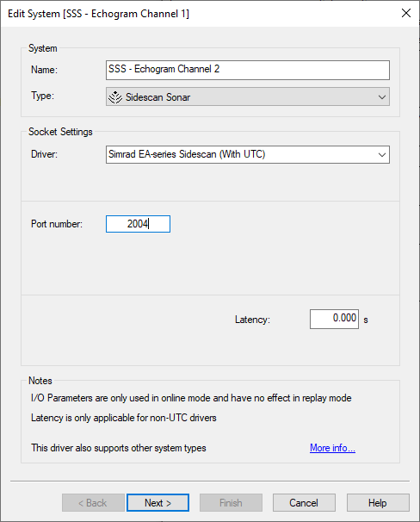Click the Next > button
This screenshot has width=420, height=522.
click(x=158, y=503)
